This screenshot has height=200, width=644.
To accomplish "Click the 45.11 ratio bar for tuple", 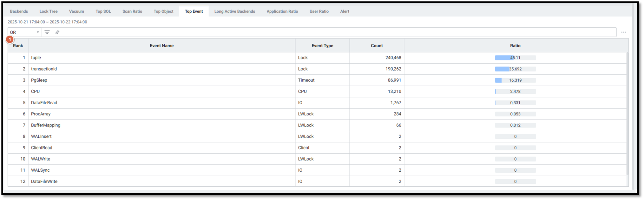I will pyautogui.click(x=515, y=58).
